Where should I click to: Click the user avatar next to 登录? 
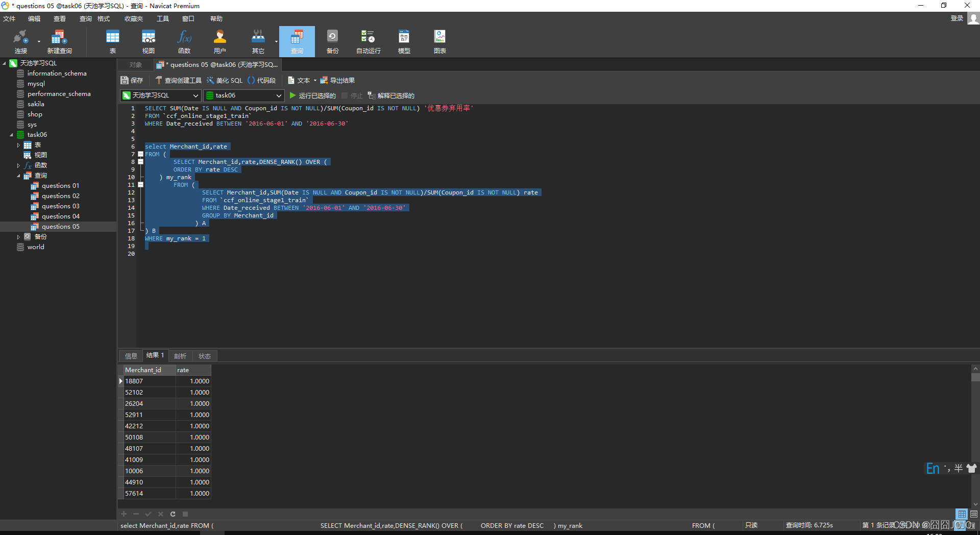[x=973, y=18]
